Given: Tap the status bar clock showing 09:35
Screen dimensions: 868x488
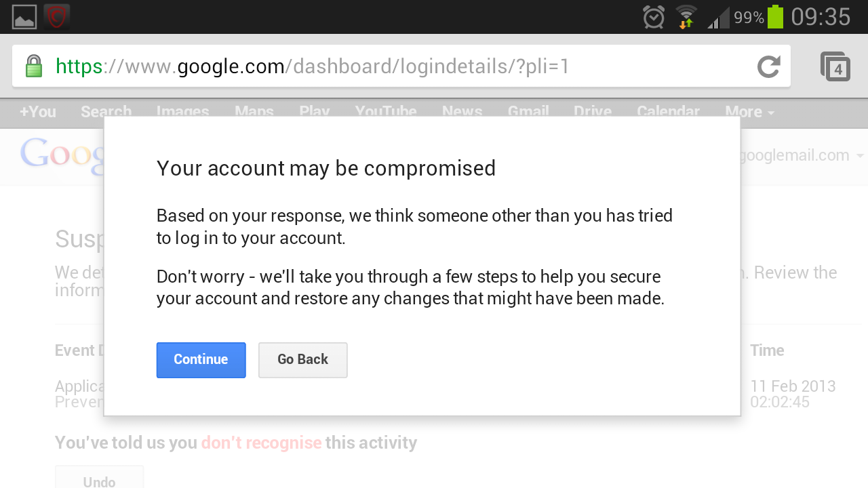Looking at the screenshot, I should click(821, 17).
